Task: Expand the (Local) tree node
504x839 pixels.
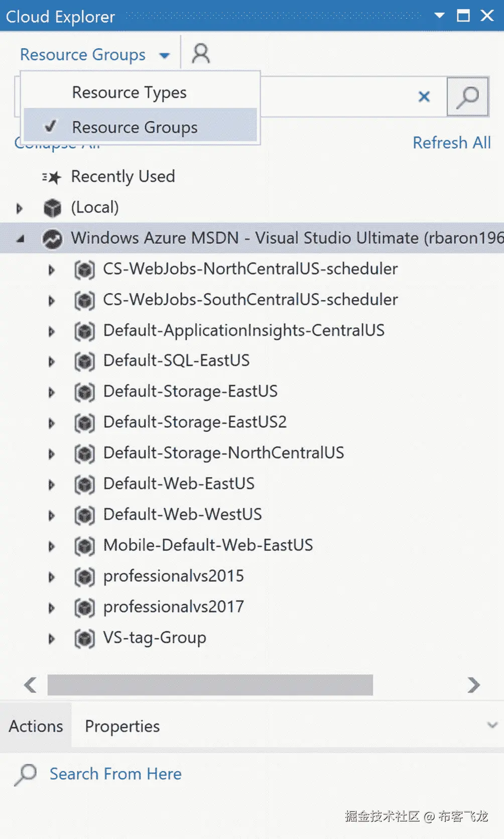Action: [x=20, y=208]
